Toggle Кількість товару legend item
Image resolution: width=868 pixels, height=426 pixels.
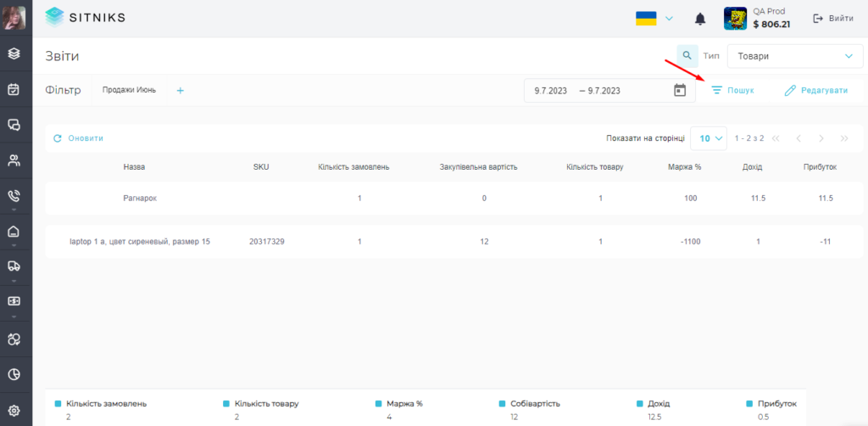(261, 404)
